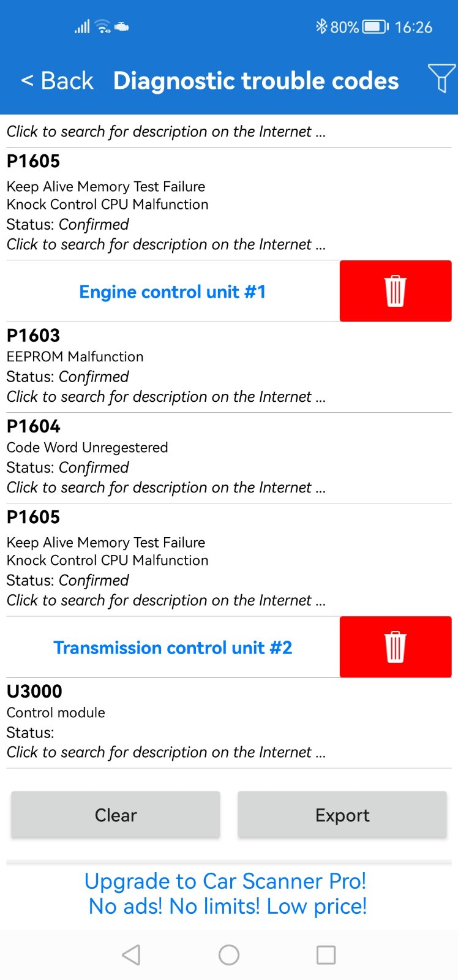Search the Internet for the U3000 description
Image resolution: width=458 pixels, height=980 pixels.
point(165,752)
